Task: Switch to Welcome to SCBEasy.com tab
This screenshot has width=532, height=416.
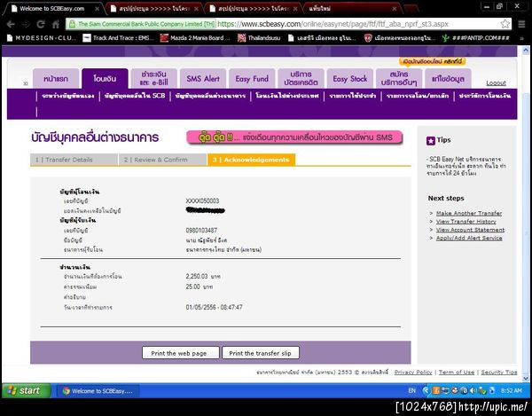Action: point(51,9)
